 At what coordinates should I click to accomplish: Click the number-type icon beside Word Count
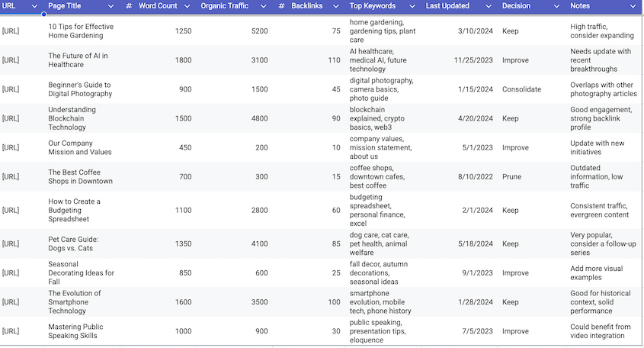point(129,6)
